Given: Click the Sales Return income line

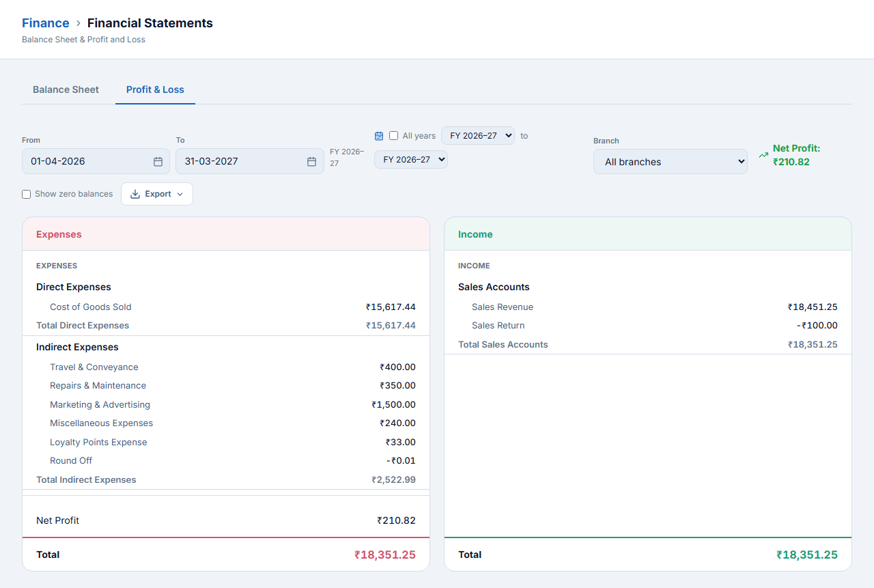Looking at the screenshot, I should 648,326.
